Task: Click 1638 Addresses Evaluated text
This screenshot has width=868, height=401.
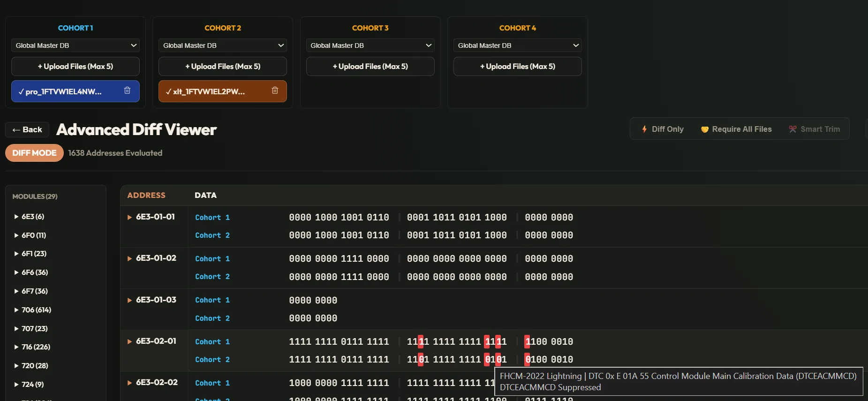Action: [115, 153]
